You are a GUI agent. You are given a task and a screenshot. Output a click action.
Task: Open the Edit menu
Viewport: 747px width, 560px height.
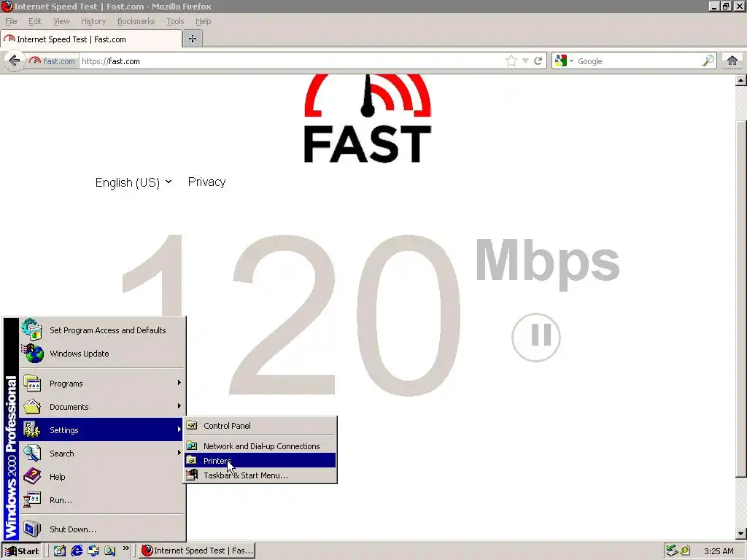35,21
